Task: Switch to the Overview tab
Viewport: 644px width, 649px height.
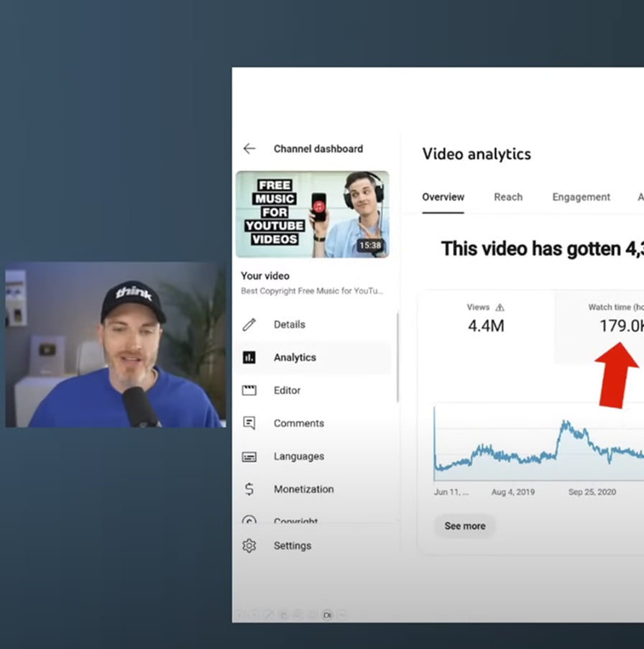Action: (443, 197)
